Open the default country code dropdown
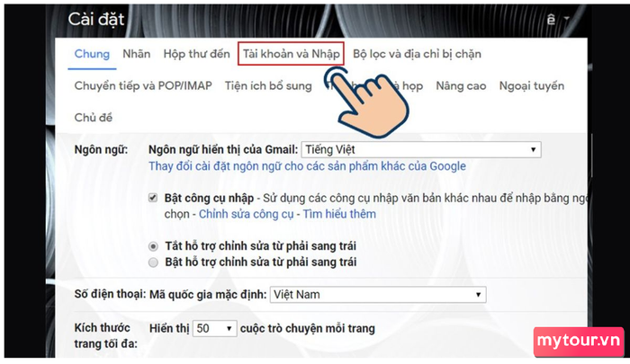The width and height of the screenshot is (630, 364). point(378,295)
